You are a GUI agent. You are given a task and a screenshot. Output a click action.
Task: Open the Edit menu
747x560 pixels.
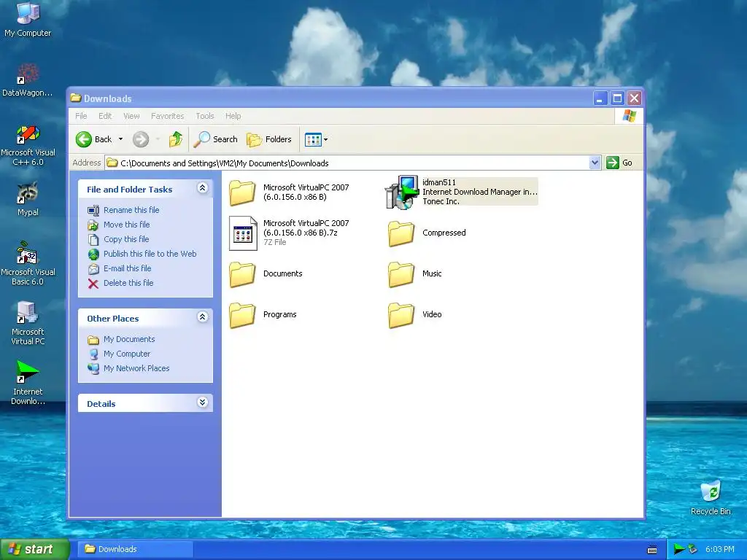click(x=105, y=116)
